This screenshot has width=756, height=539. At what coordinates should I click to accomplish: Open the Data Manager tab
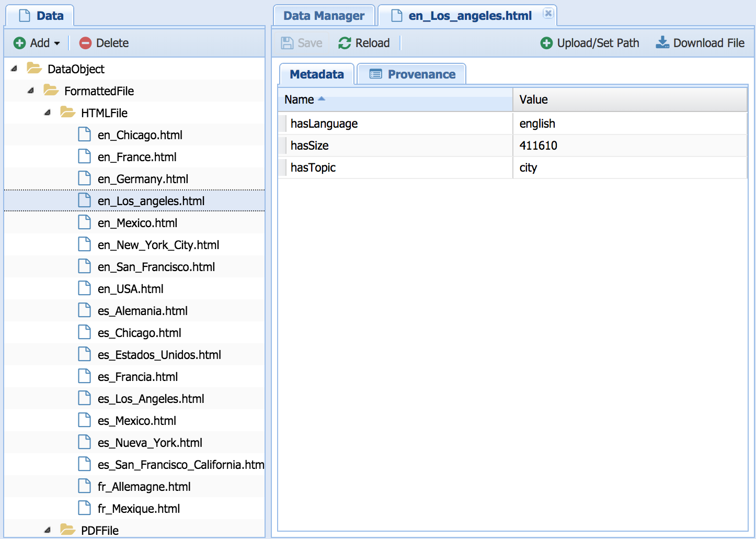[x=324, y=16]
